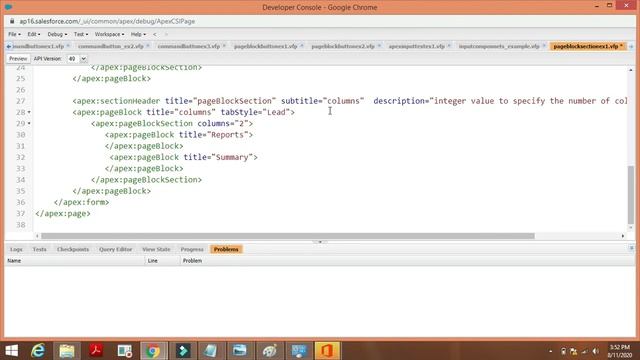Open the Workspace menu
Viewport: 640px width, 360px height.
point(109,34)
